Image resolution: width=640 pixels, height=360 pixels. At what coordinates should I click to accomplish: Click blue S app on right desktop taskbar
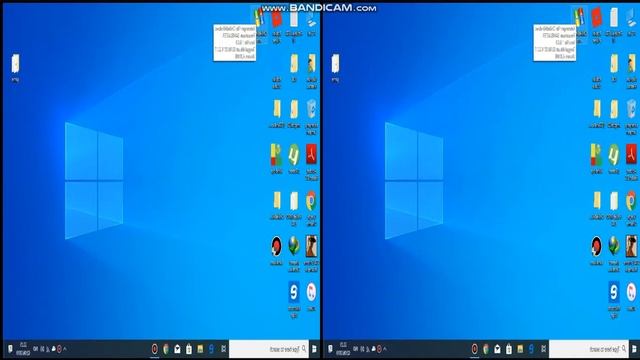531,349
